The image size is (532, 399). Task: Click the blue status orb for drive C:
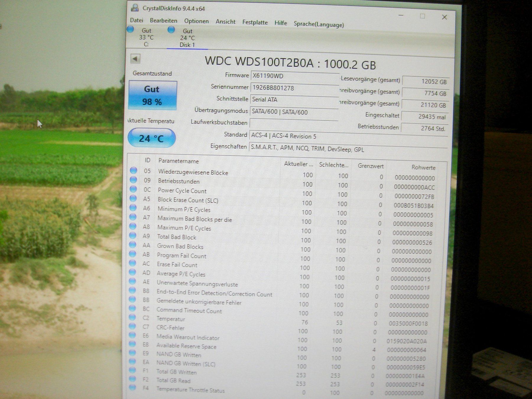click(130, 29)
